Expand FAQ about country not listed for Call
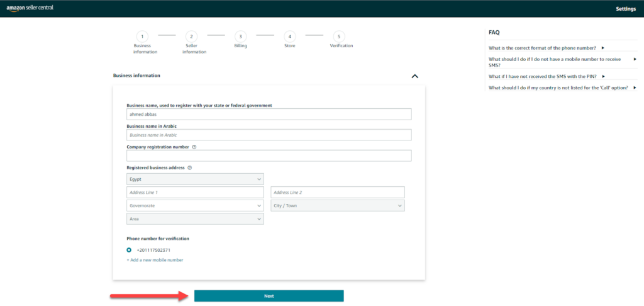Viewport: 644px width, 306px height. pos(562,88)
